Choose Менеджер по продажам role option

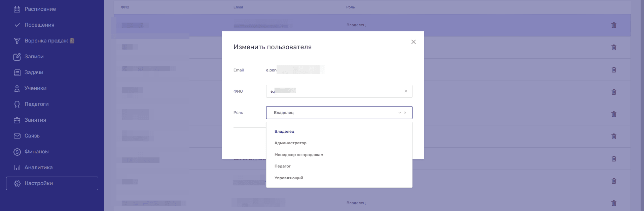point(299,155)
